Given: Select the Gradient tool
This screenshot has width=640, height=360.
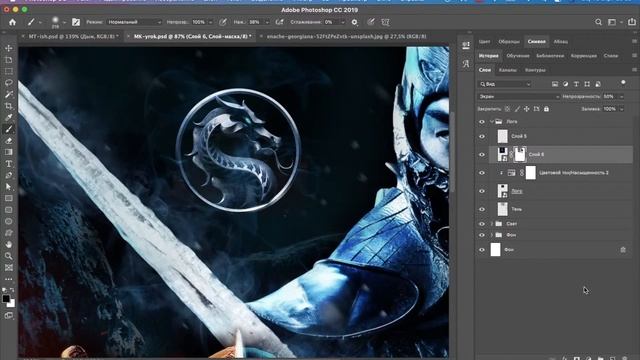Looking at the screenshot, I should 9,152.
